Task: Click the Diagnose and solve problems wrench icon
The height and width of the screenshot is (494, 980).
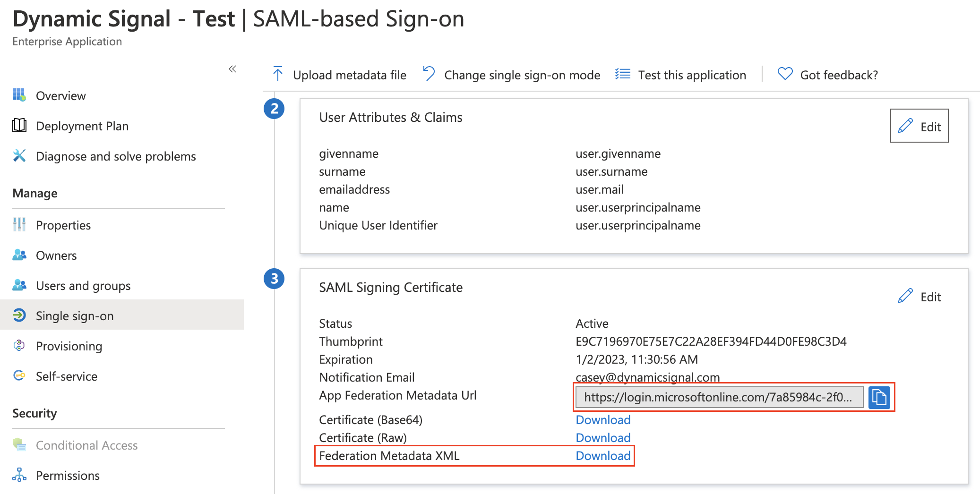Action: click(19, 156)
